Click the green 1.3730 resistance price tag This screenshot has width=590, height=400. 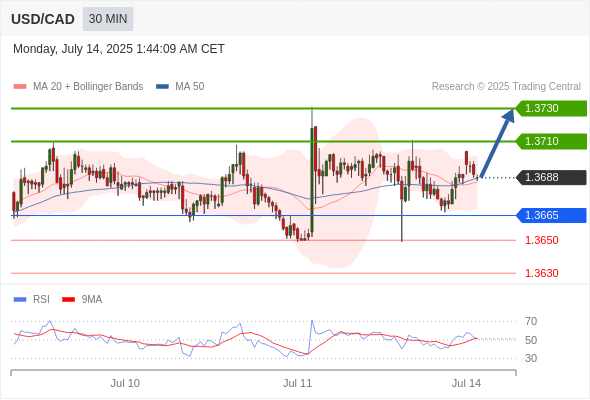pyautogui.click(x=551, y=108)
